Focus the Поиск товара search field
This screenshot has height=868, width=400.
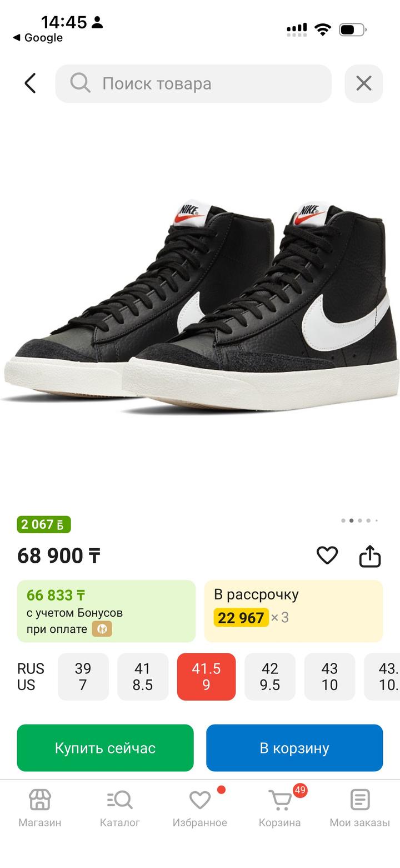pos(206,83)
